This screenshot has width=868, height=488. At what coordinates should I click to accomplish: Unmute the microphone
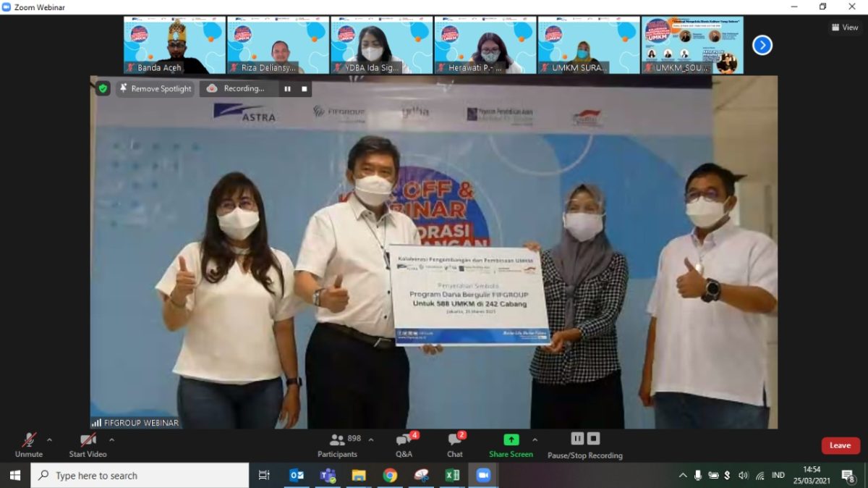click(29, 445)
